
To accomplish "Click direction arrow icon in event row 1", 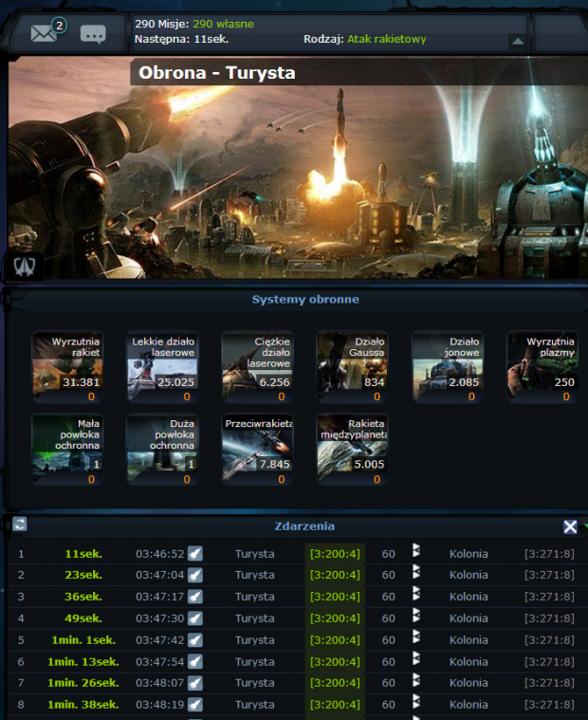I will [416, 550].
